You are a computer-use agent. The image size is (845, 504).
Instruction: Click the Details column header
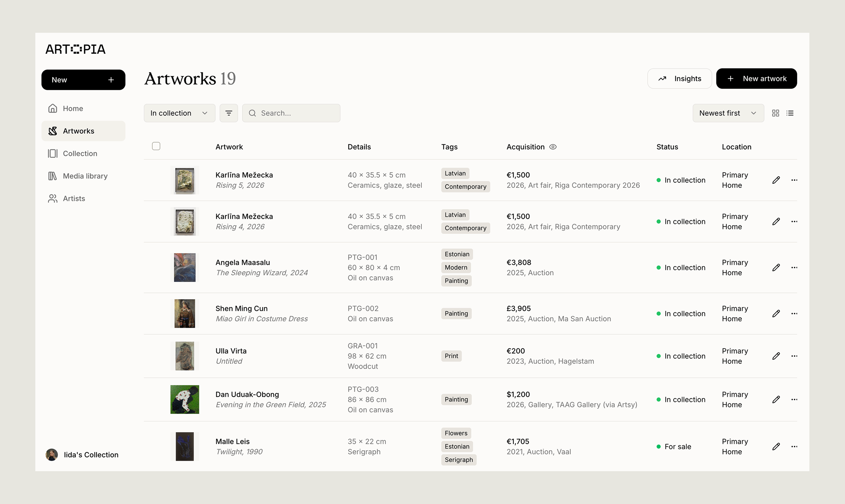pyautogui.click(x=359, y=147)
